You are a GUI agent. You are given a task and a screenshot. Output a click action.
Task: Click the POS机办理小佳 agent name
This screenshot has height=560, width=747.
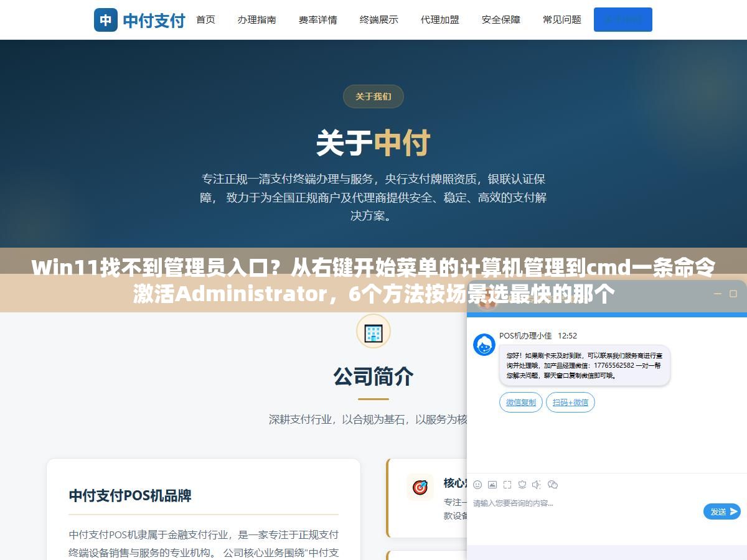click(525, 335)
